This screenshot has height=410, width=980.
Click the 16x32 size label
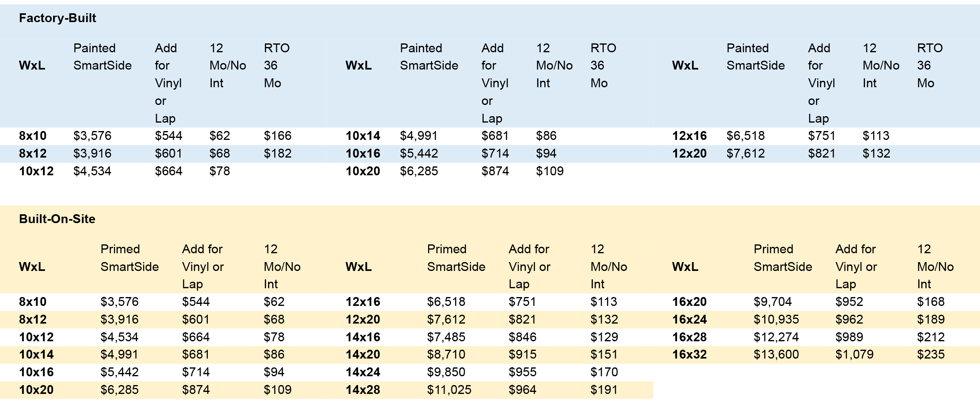689,355
